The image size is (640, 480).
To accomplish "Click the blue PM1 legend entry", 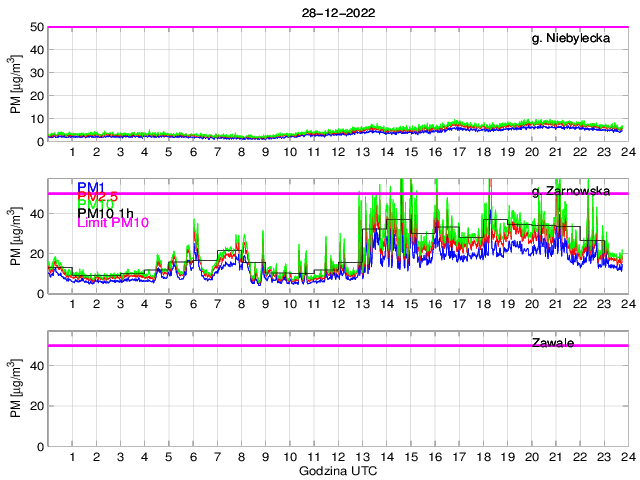I will [92, 187].
